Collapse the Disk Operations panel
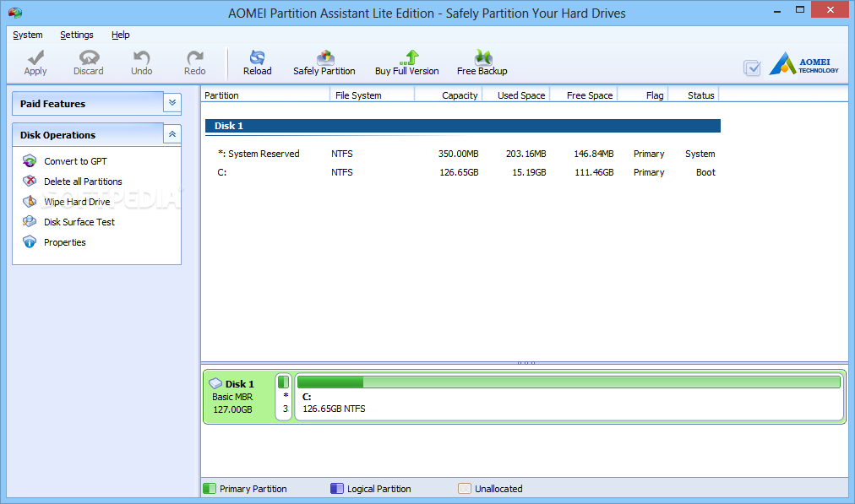855x504 pixels. tap(172, 133)
